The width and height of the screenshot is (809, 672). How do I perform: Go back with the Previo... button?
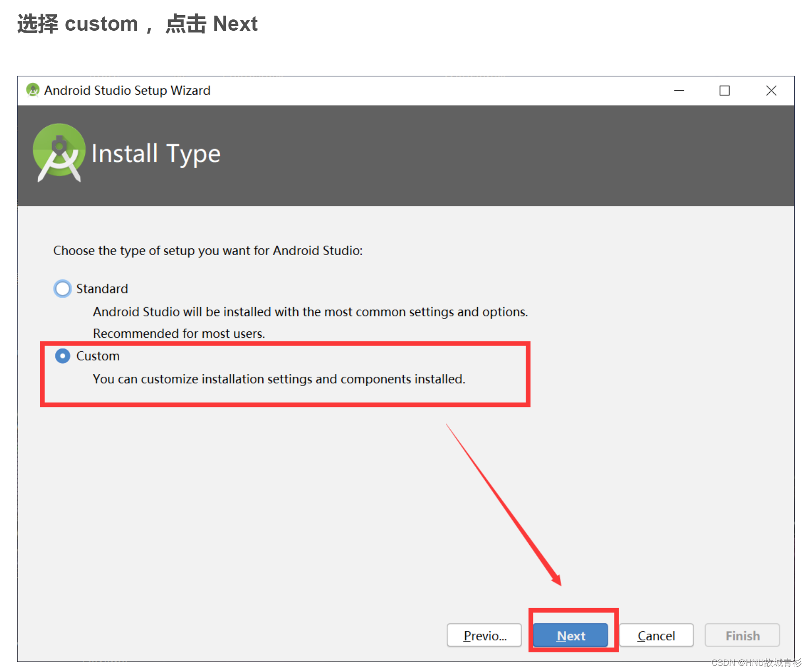click(x=484, y=635)
